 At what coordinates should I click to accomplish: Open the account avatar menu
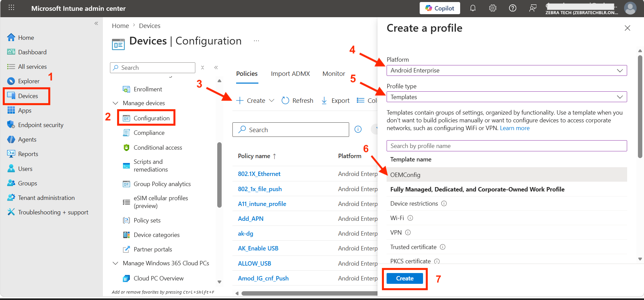click(630, 8)
